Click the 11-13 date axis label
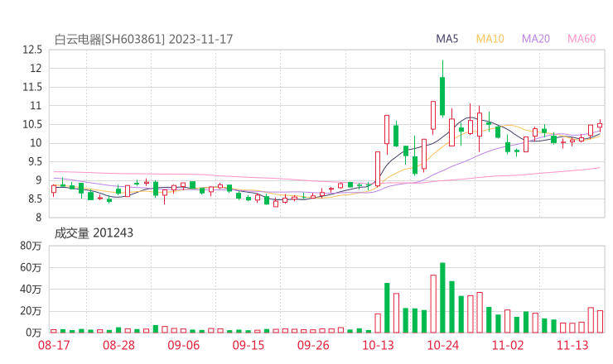The image size is (613, 364). pos(572,345)
